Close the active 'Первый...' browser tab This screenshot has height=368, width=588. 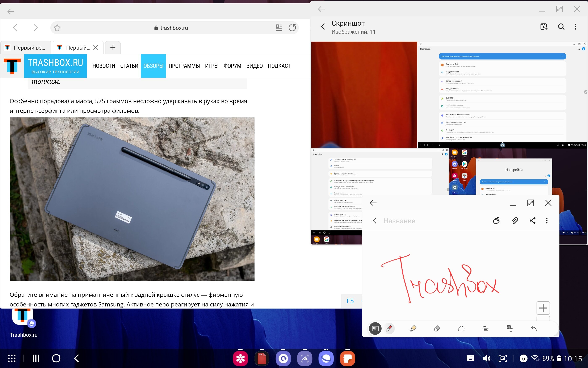[x=96, y=47]
